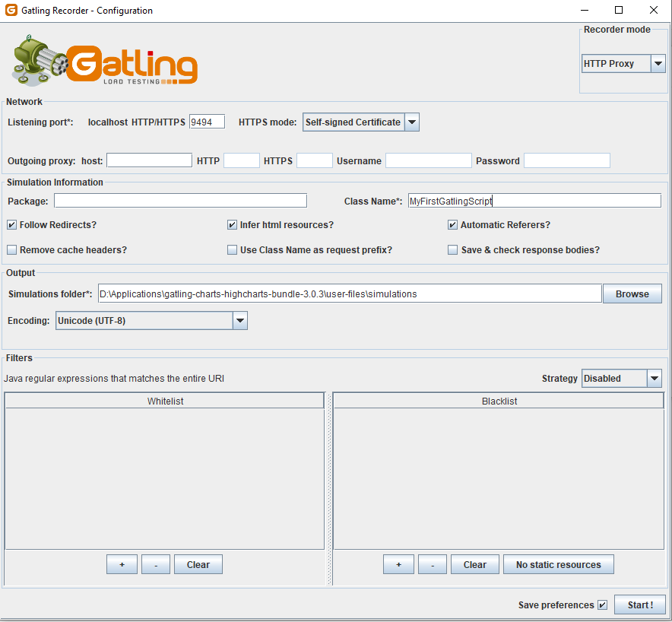Click the Browse button for simulations folder

pos(632,294)
